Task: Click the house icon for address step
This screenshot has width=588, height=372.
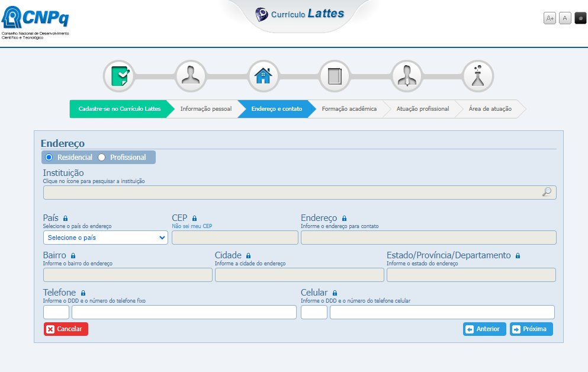Action: point(262,76)
